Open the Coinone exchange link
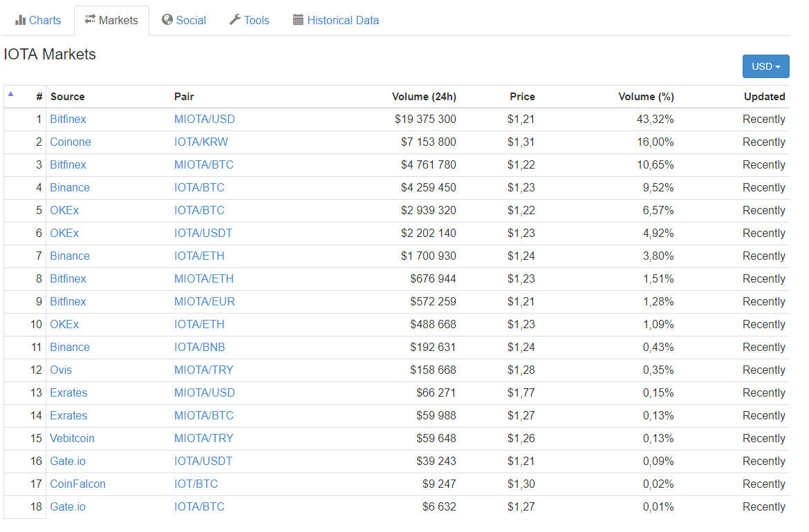The height and width of the screenshot is (532, 809). tap(71, 142)
